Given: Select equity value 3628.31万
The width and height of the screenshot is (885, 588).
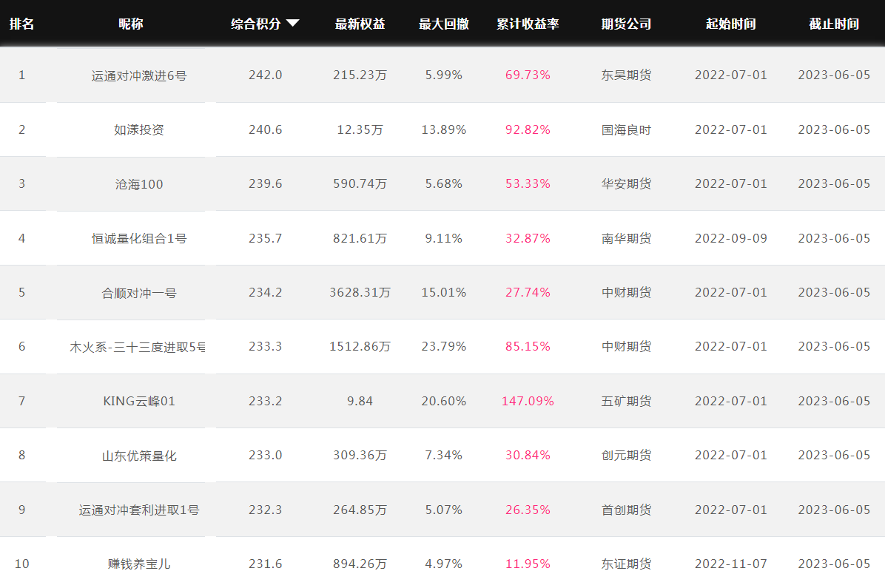Looking at the screenshot, I should click(360, 292).
